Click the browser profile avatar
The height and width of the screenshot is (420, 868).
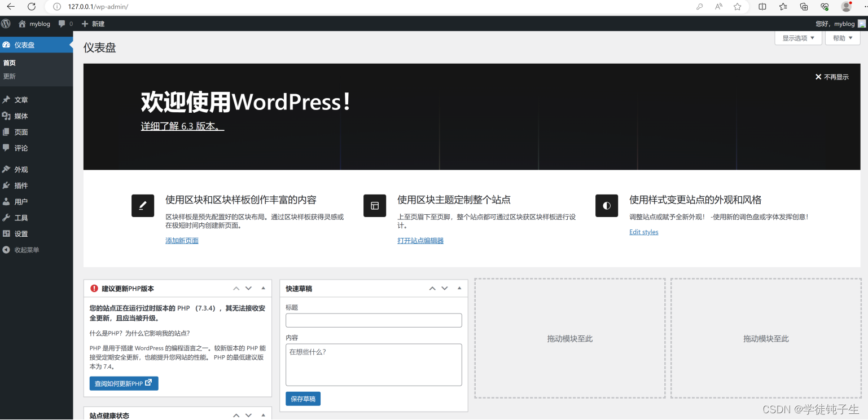[x=846, y=7]
